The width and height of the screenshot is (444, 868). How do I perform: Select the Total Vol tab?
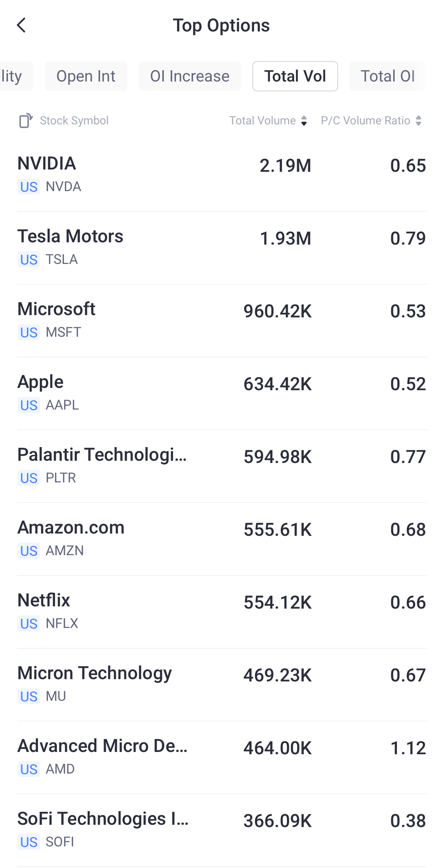tap(295, 76)
